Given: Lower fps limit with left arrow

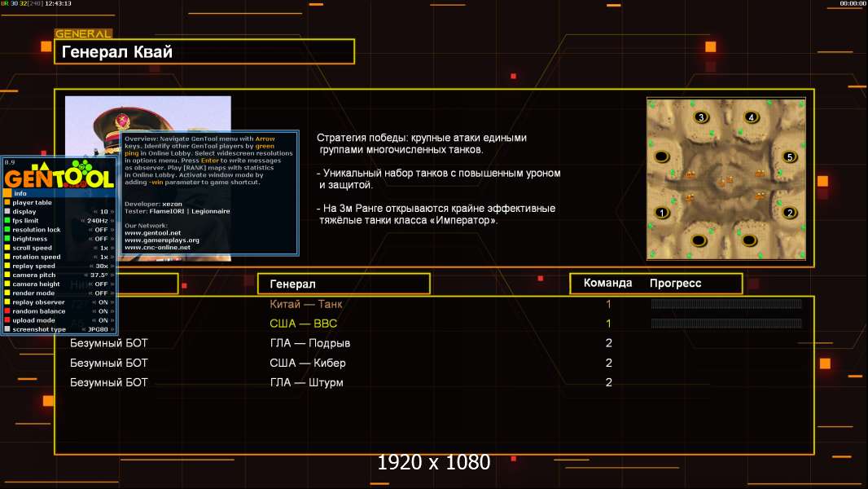Looking at the screenshot, I should (82, 220).
